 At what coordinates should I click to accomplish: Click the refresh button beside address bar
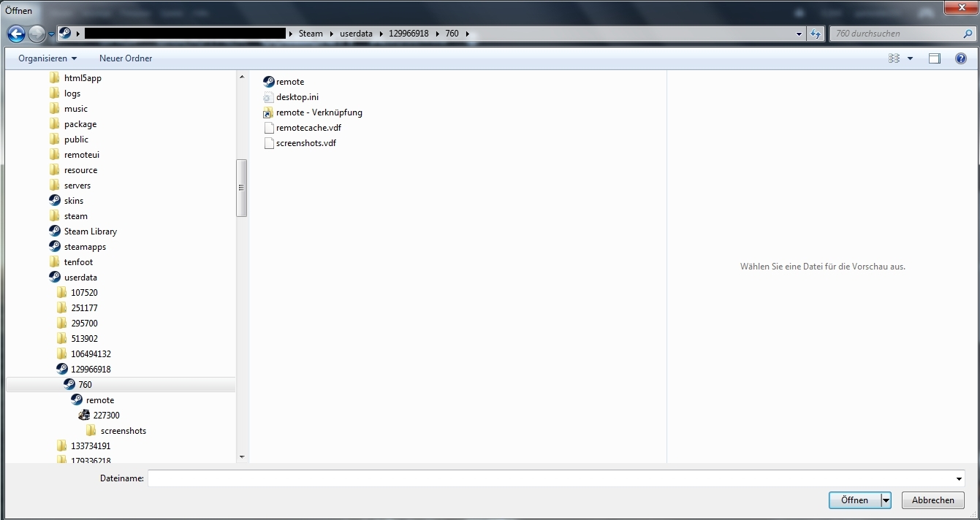point(816,34)
